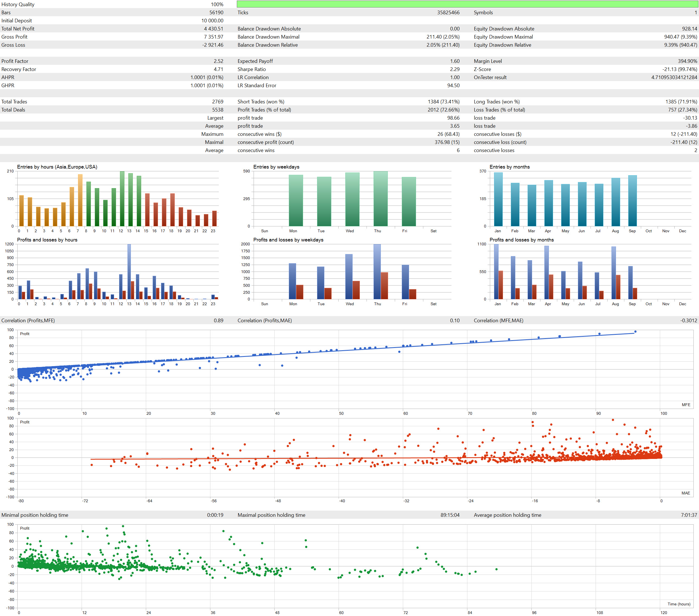
Task: Click the Jan bar in Entries by months
Action: (x=498, y=199)
